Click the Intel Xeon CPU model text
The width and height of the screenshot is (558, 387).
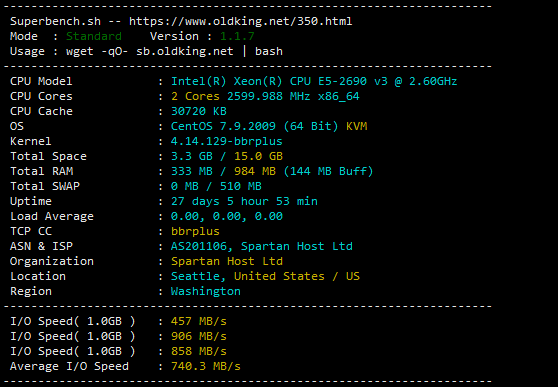pos(314,81)
